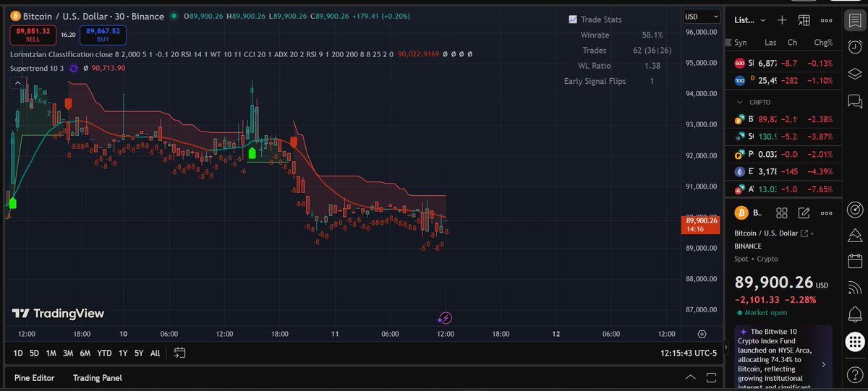This screenshot has height=391, width=868.
Task: Open the Help Center question icon
Action: (x=854, y=374)
